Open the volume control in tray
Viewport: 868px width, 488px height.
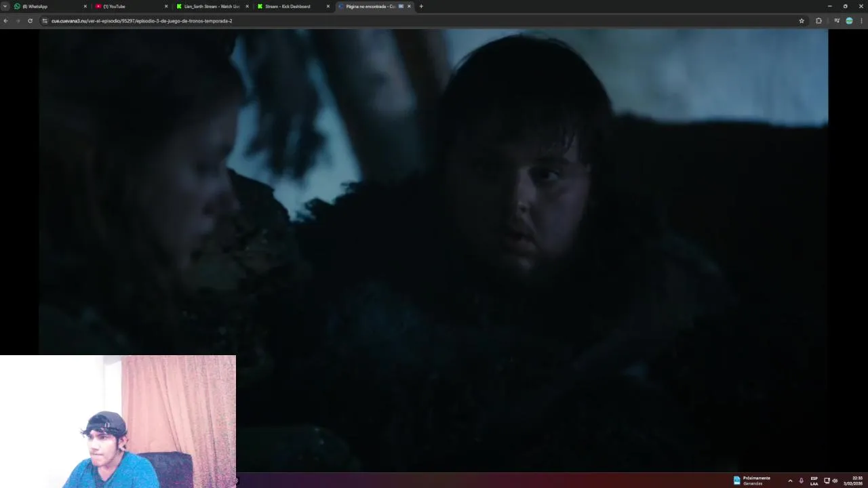click(x=835, y=481)
